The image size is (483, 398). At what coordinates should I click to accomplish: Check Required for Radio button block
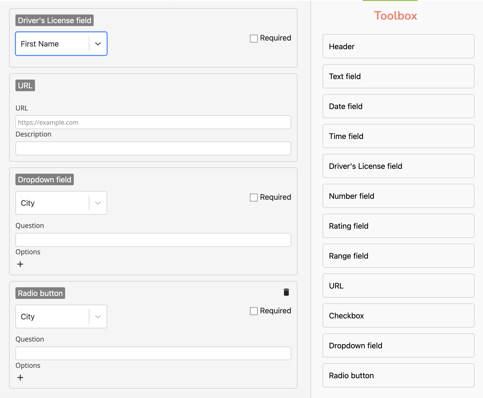254,311
